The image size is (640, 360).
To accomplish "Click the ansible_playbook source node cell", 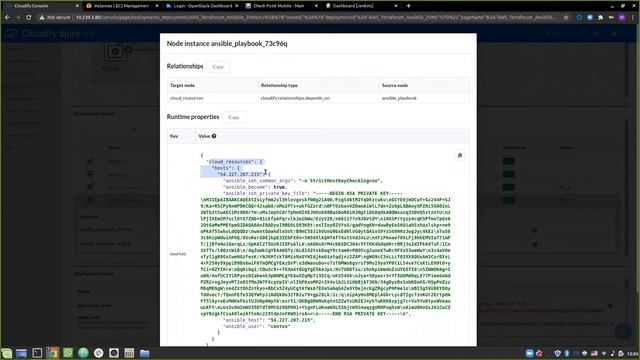I will (x=399, y=98).
